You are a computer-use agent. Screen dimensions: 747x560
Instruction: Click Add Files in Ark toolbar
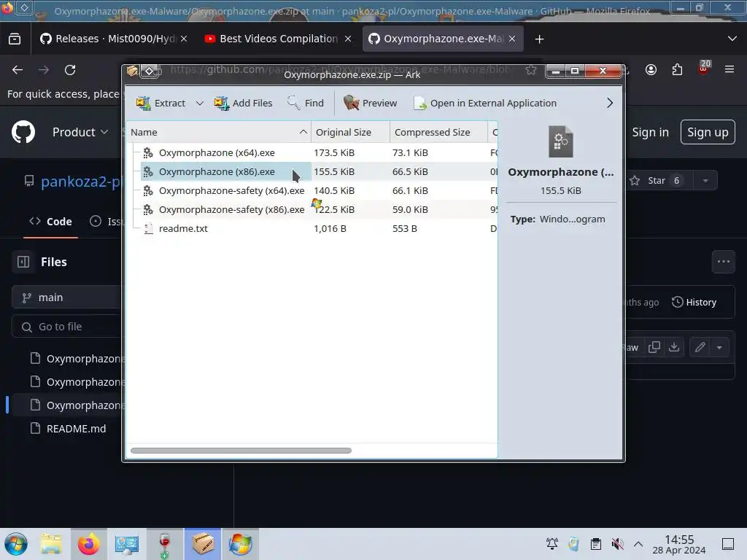(x=244, y=103)
